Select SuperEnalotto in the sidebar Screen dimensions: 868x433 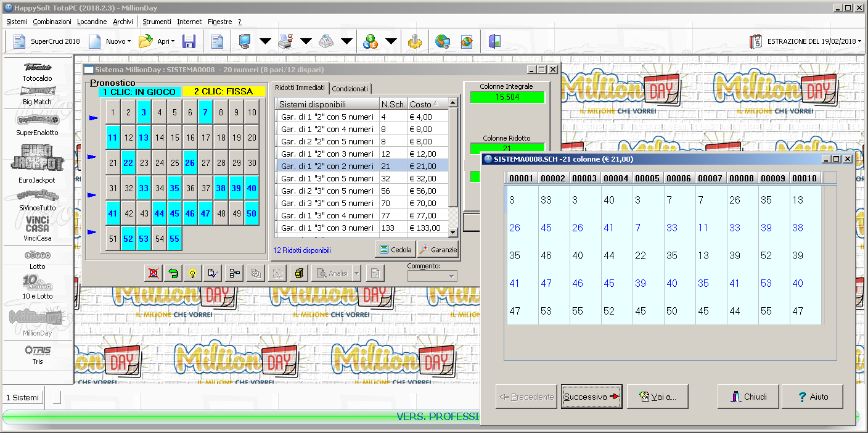37,125
